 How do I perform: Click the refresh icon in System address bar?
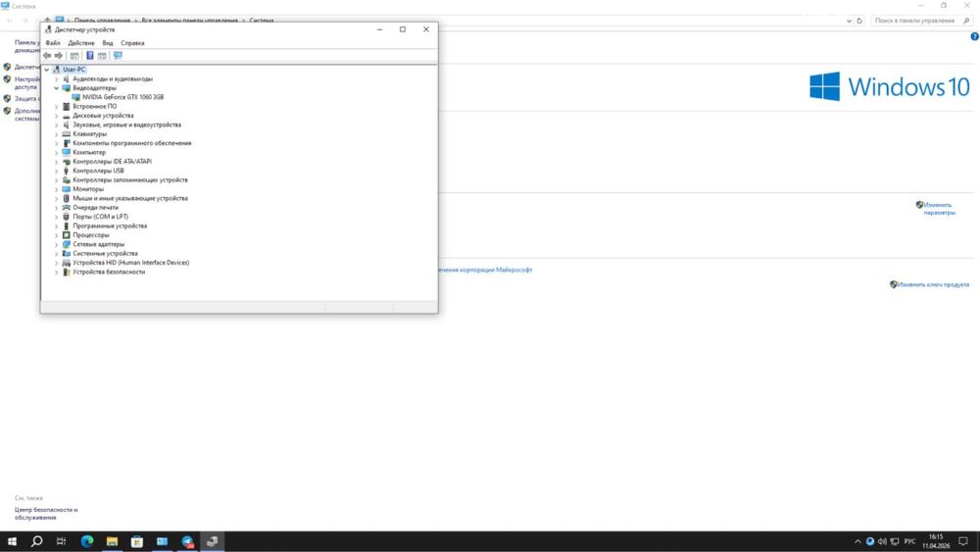tap(859, 21)
